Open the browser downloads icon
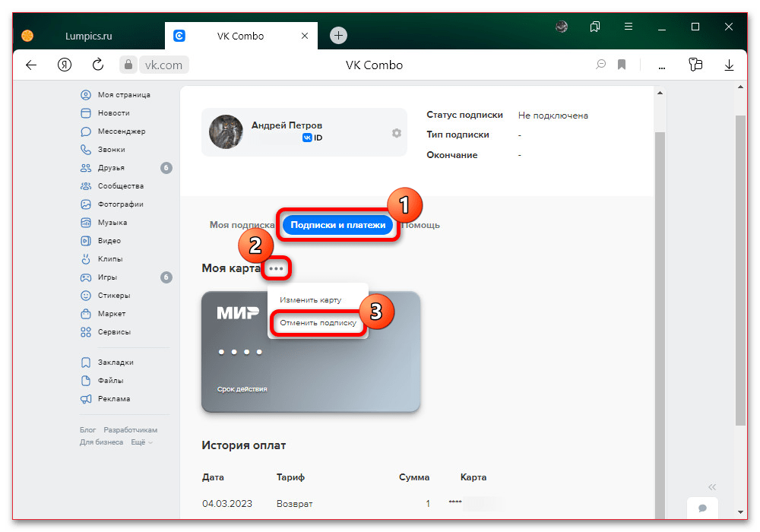The image size is (760, 532). [729, 65]
